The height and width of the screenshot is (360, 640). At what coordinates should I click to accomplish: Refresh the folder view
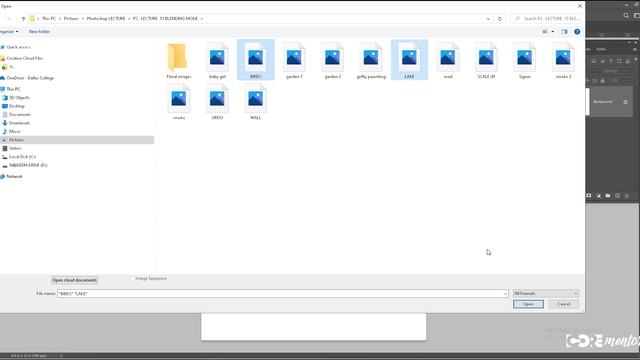coord(500,18)
